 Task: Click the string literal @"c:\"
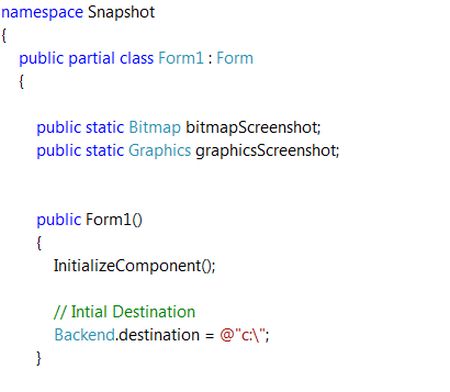point(244,335)
